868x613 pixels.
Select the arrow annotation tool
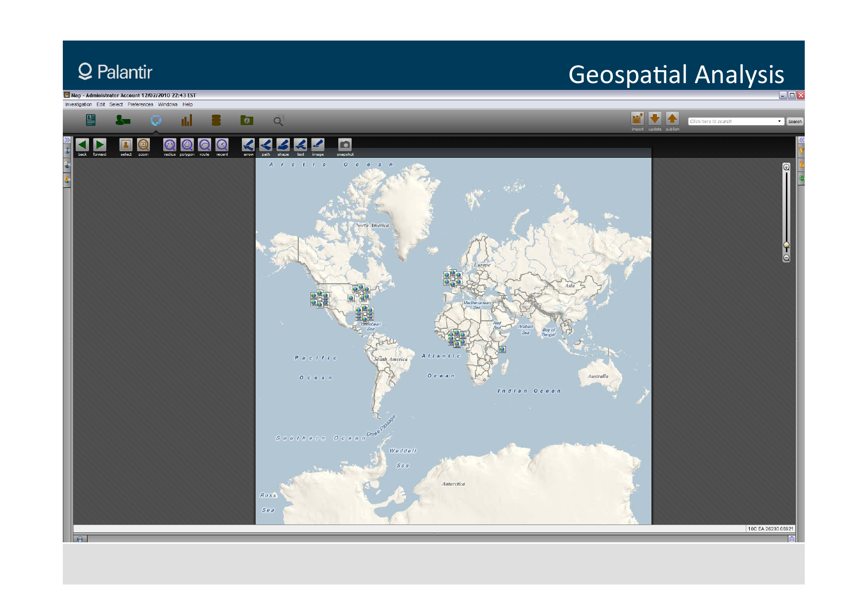[x=248, y=145]
